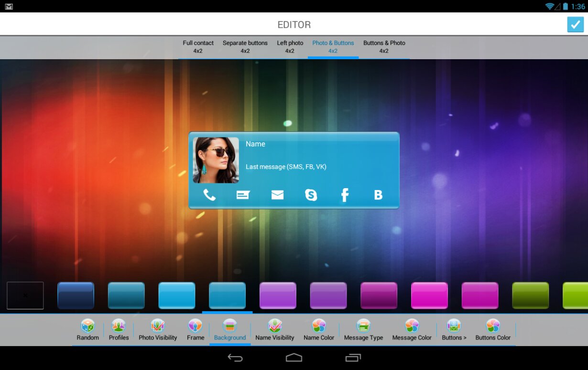Select the dark teal background swatch

point(126,296)
